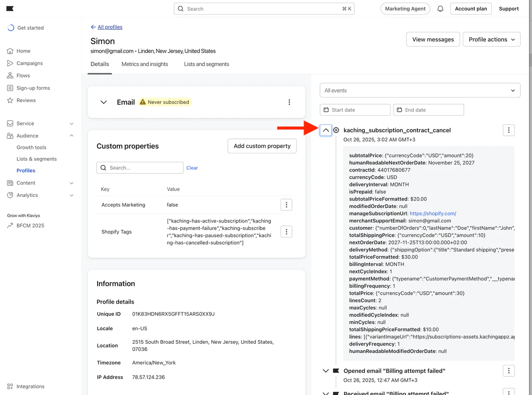Open the Support link
The image size is (532, 395).
(x=509, y=9)
